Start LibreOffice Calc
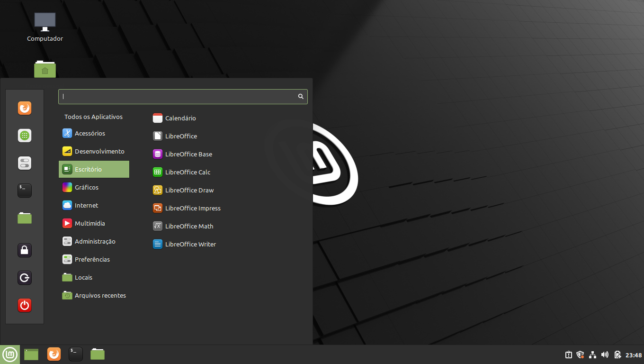The image size is (644, 364). pyautogui.click(x=181, y=173)
